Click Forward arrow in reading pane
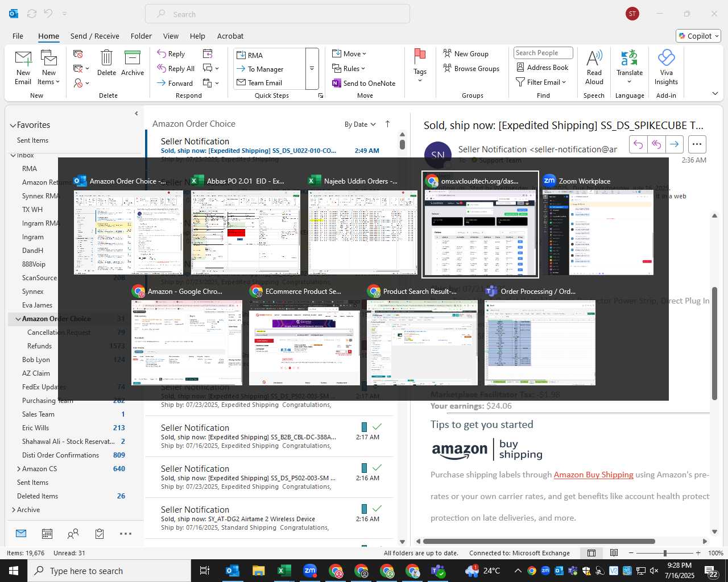The width and height of the screenshot is (728, 582). (x=675, y=144)
